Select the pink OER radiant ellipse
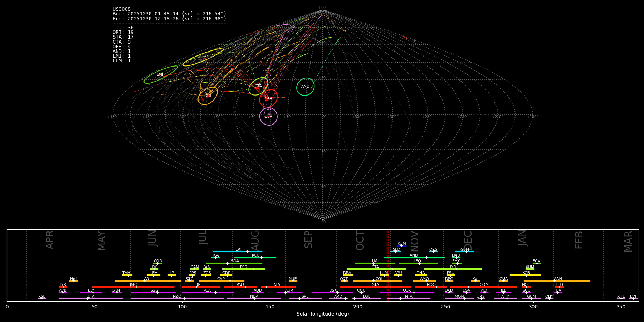 [268, 116]
